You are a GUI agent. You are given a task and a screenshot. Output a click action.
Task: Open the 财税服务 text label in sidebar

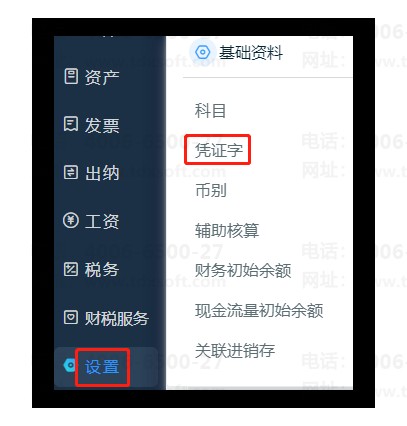point(116,318)
